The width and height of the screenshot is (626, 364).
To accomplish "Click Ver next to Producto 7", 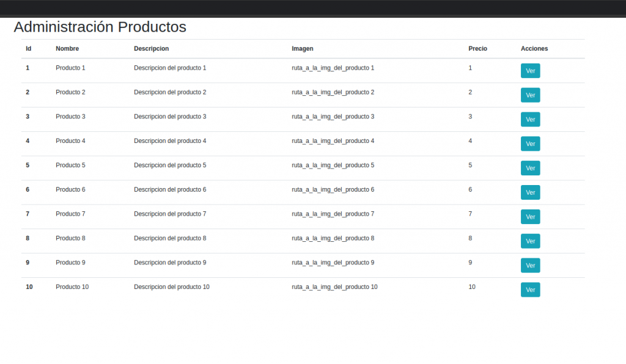I will point(530,217).
